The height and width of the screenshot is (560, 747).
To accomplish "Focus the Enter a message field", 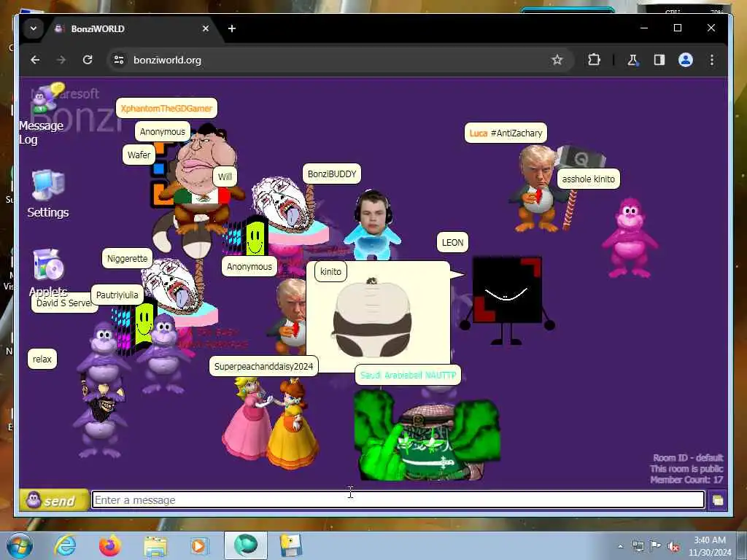I will pos(398,500).
